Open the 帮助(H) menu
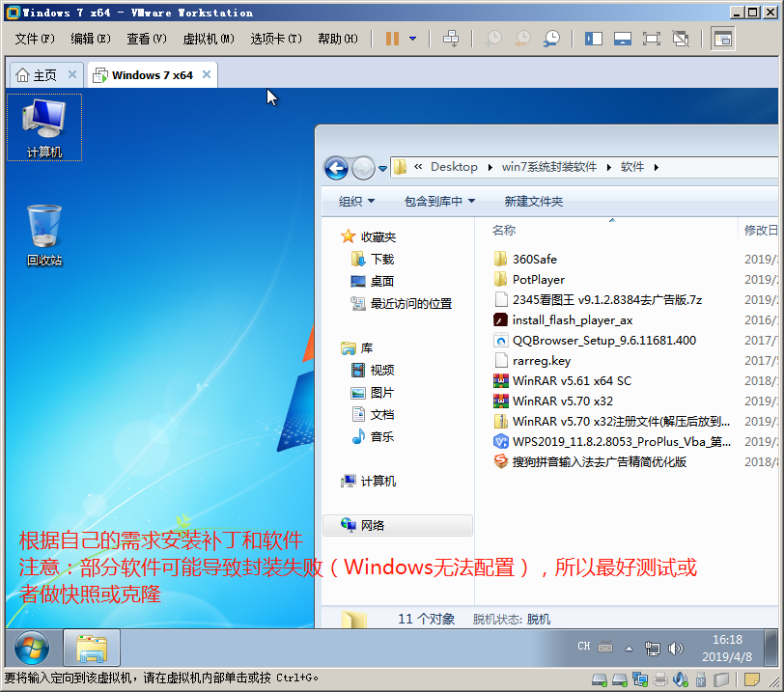Screen dimensions: 784x692 tap(338, 39)
